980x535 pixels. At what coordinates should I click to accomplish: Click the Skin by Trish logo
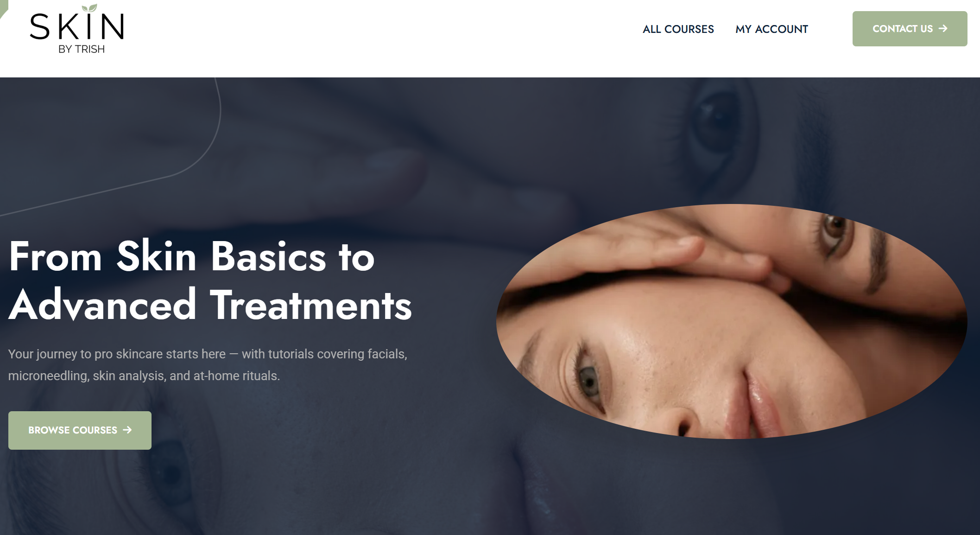click(77, 29)
